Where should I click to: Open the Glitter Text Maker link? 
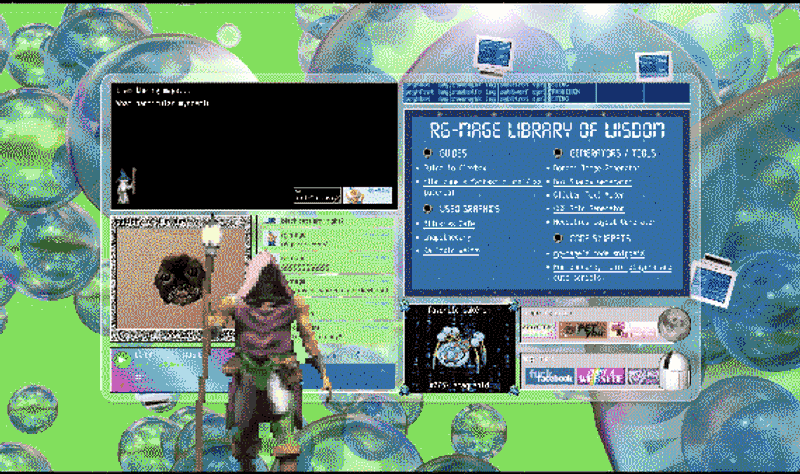click(588, 195)
